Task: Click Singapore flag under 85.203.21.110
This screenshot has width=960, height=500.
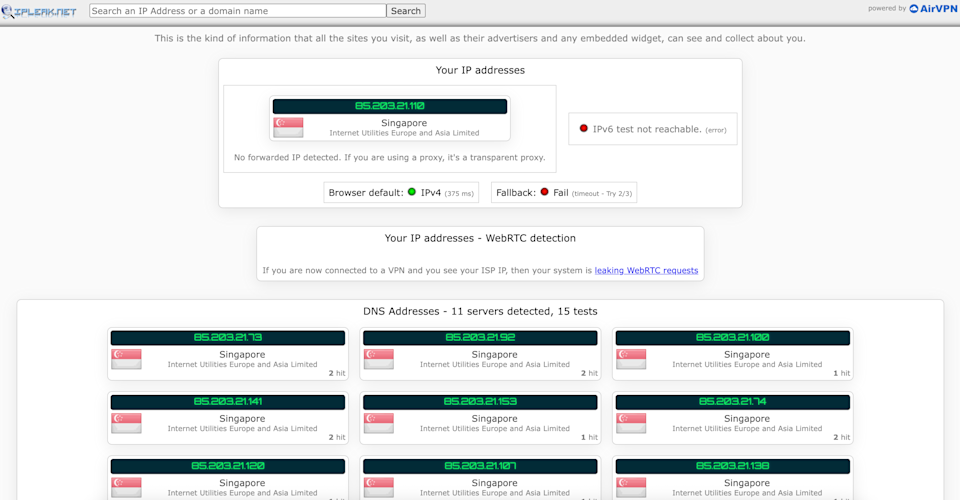Action: tap(288, 127)
